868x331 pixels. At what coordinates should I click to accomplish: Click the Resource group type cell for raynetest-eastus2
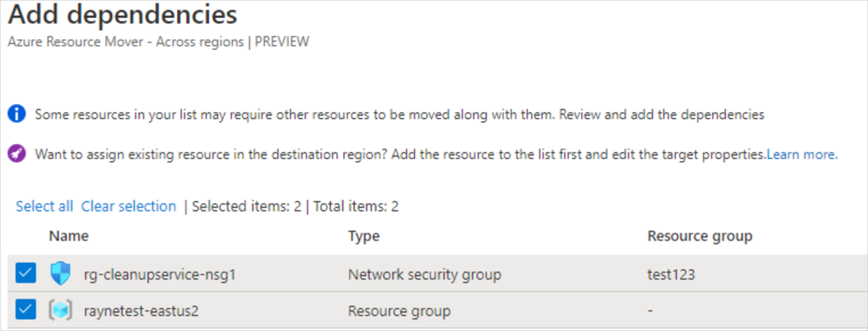pyautogui.click(x=399, y=311)
